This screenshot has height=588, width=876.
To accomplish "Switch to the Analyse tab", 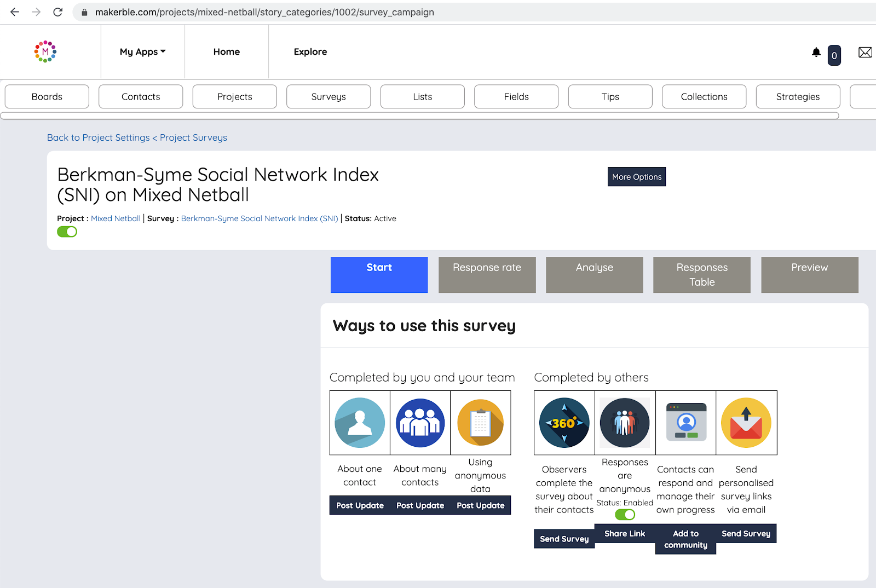I will (x=595, y=275).
